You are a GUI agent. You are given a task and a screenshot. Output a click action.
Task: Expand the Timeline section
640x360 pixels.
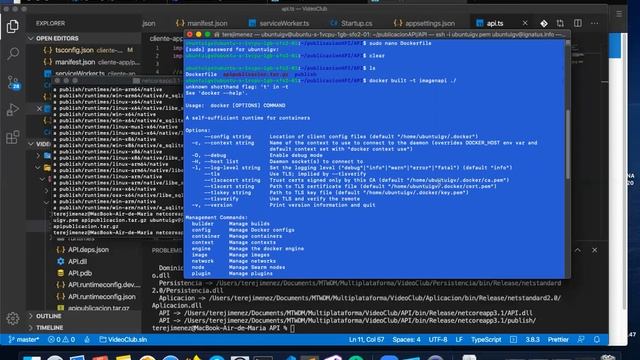49,327
